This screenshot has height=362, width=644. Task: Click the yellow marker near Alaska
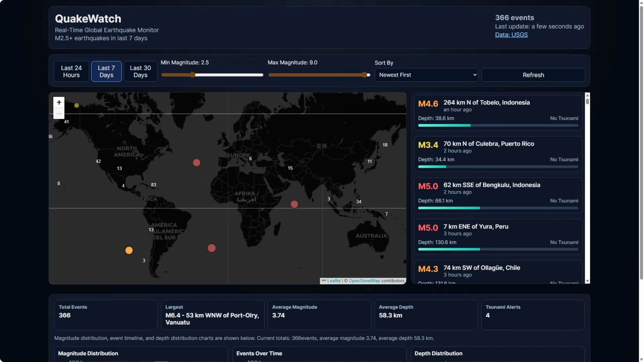pyautogui.click(x=76, y=105)
